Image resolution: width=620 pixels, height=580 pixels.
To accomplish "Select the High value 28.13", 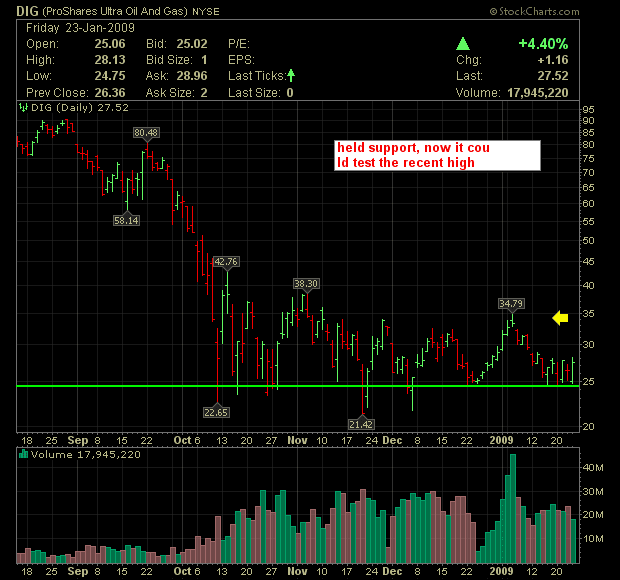I will click(x=110, y=60).
